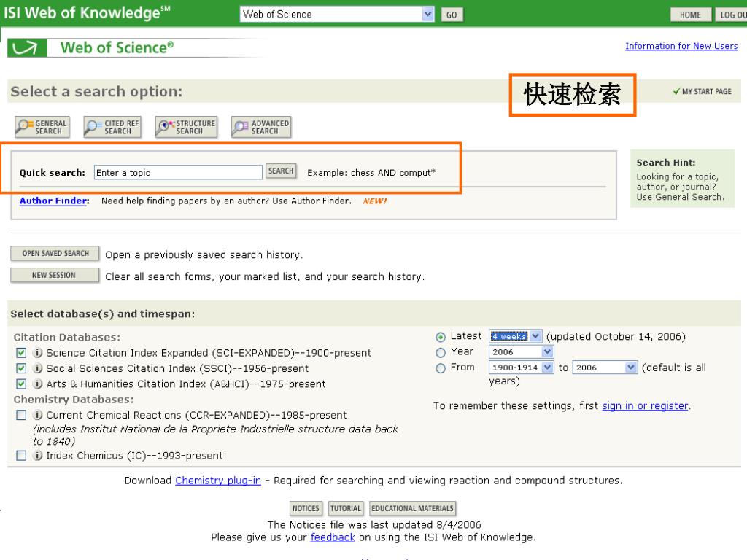747x560 pixels.
Task: Click 'Select a search option:' heading
Action: [96, 91]
